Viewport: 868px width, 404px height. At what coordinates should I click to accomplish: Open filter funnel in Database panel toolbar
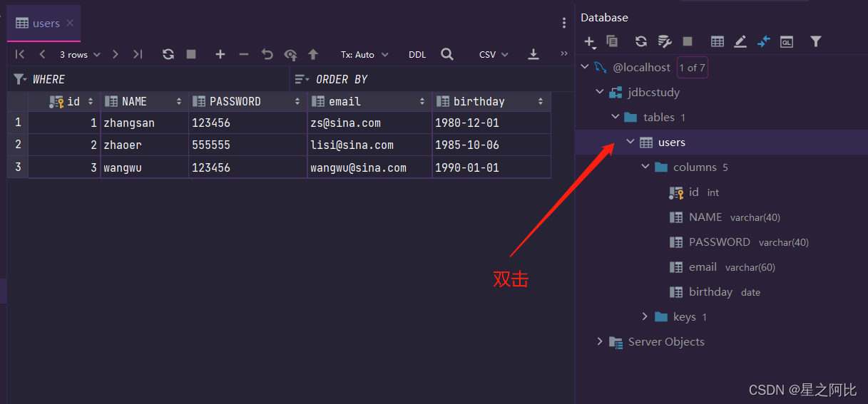point(816,41)
